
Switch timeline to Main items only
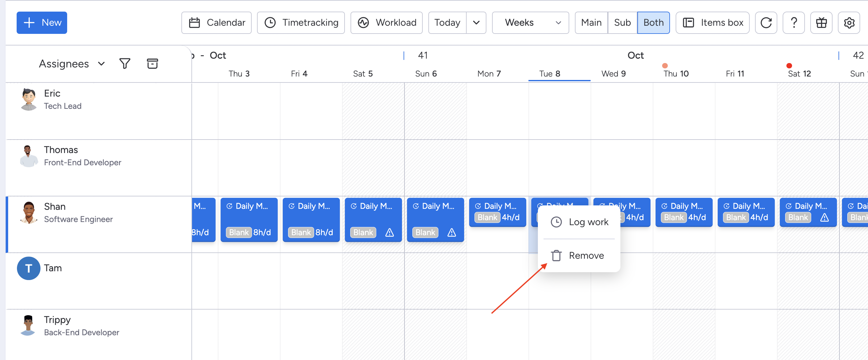[591, 22]
